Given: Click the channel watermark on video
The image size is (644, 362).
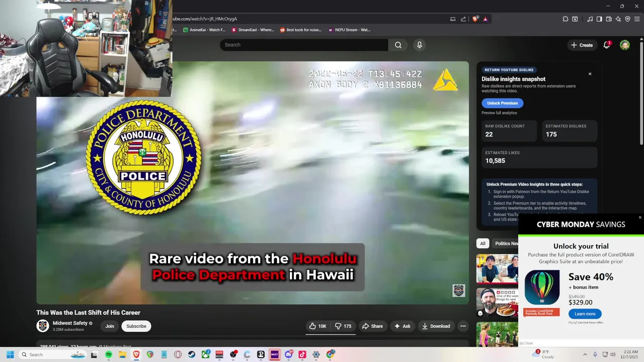Looking at the screenshot, I should [x=459, y=291].
